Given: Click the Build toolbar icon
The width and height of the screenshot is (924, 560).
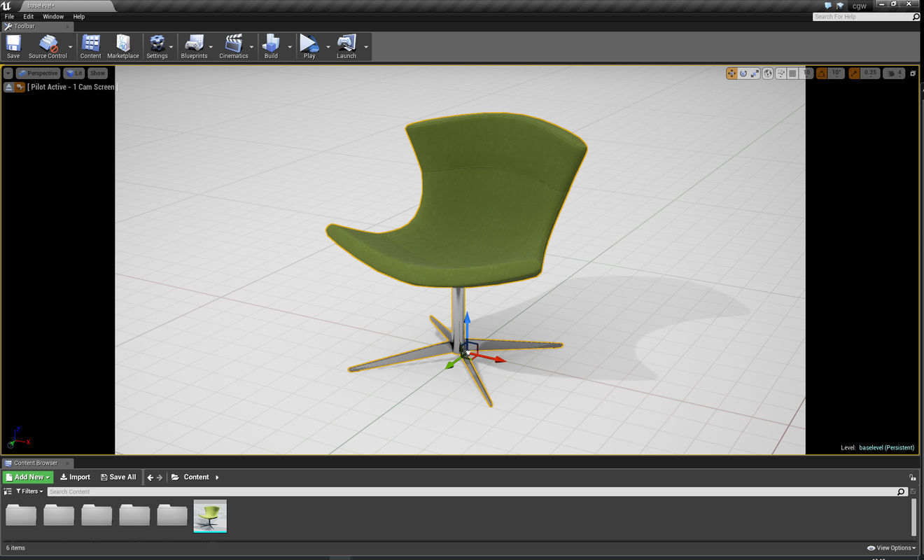Looking at the screenshot, I should tap(271, 46).
